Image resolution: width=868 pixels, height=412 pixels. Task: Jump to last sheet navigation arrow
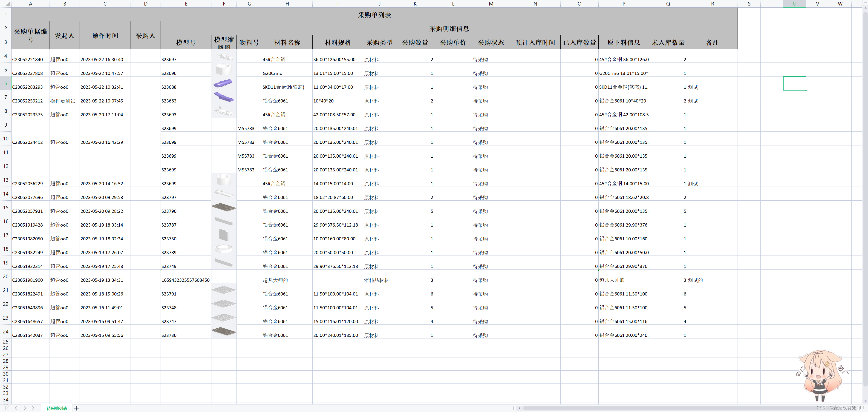(33, 408)
